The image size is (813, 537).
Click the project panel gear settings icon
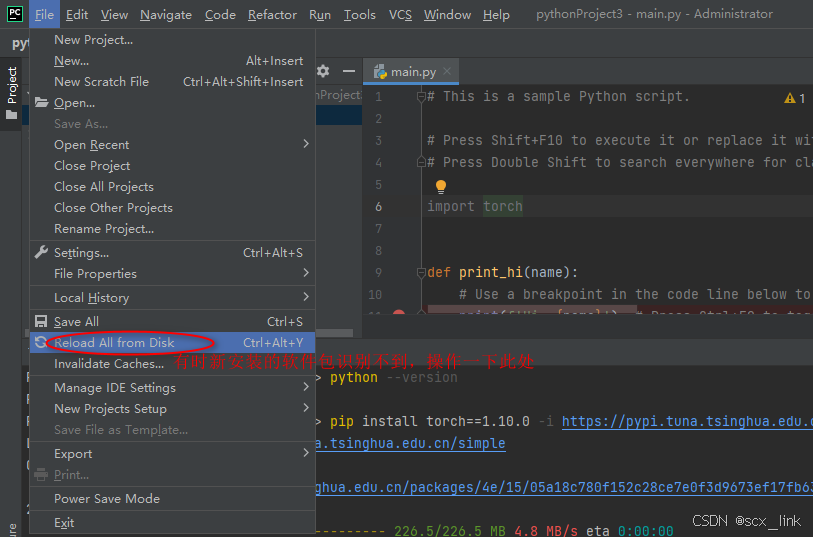[323, 71]
